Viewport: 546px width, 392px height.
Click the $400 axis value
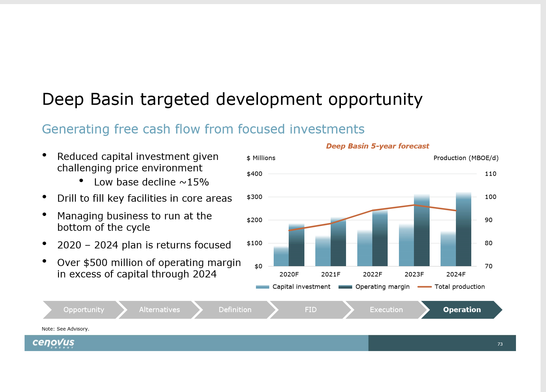point(255,174)
